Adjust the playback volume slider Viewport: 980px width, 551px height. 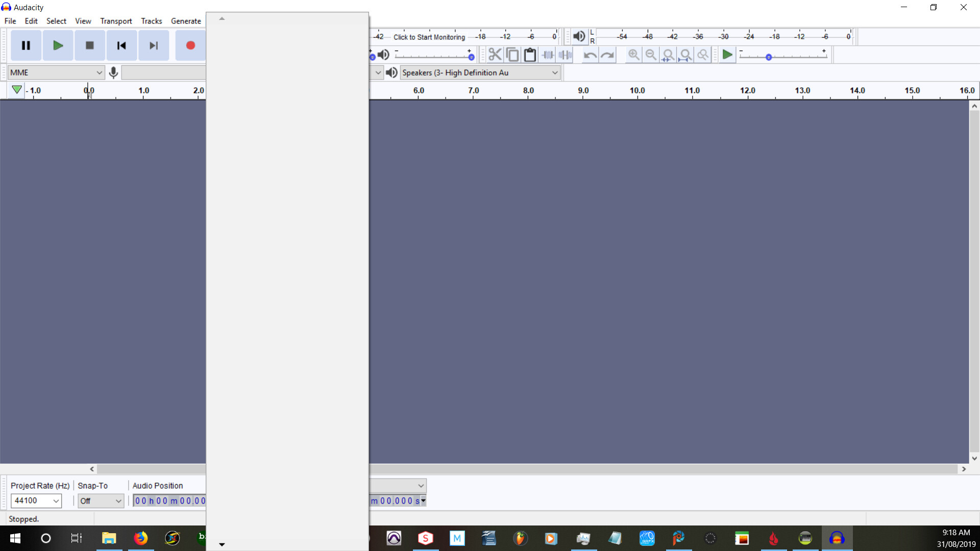coord(434,55)
